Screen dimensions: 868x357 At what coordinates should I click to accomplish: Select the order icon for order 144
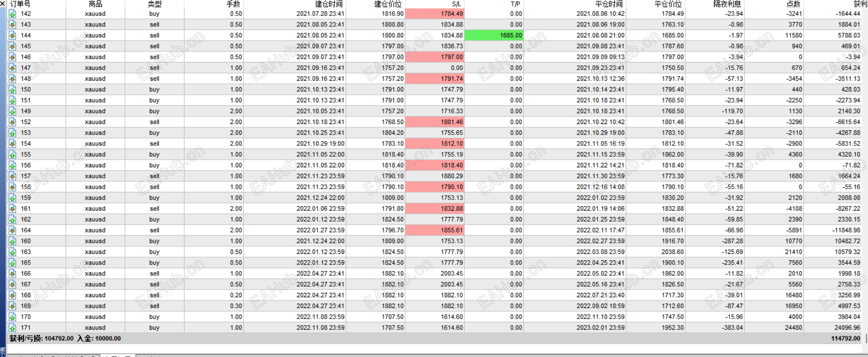point(12,36)
